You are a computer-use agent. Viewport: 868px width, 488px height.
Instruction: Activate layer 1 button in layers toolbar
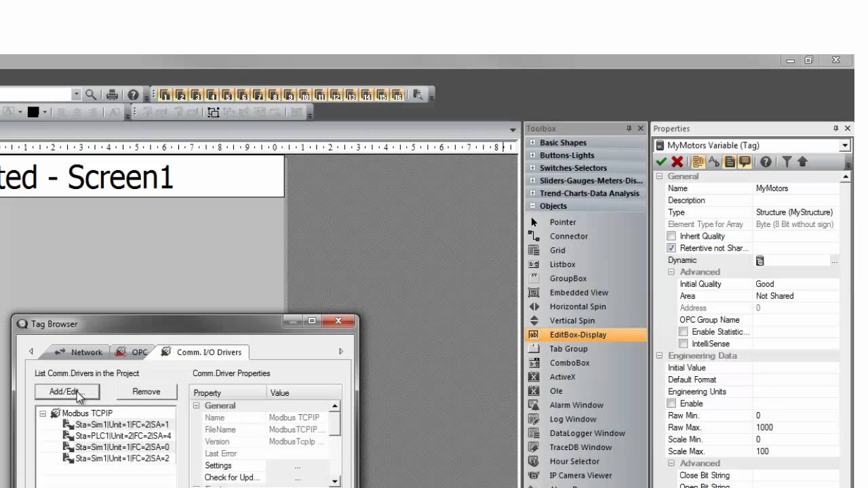click(165, 95)
